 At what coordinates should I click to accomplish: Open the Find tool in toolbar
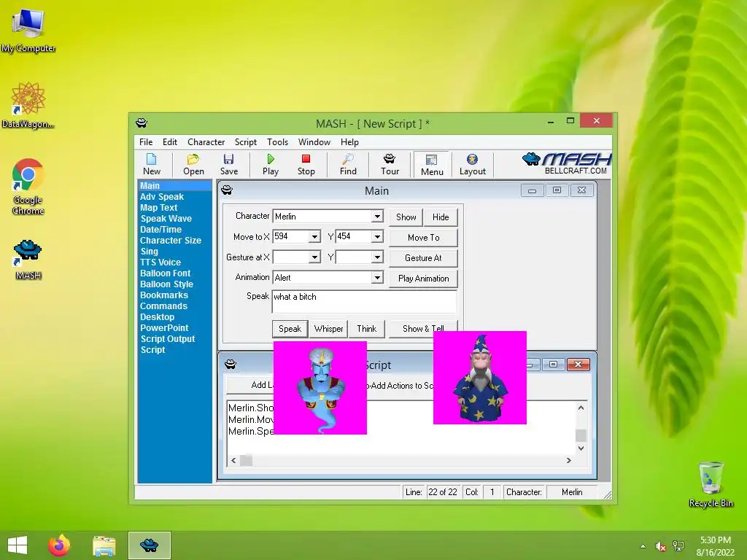[x=348, y=164]
